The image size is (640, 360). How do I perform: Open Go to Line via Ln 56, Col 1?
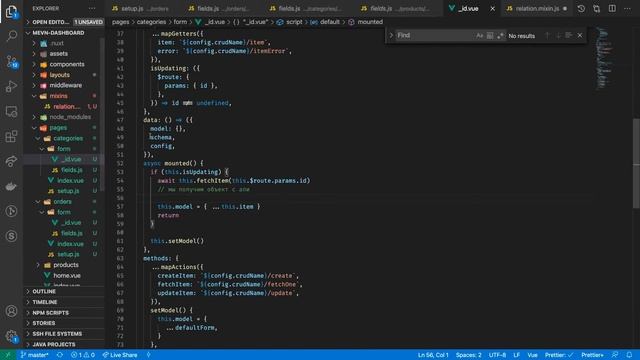(x=433, y=355)
